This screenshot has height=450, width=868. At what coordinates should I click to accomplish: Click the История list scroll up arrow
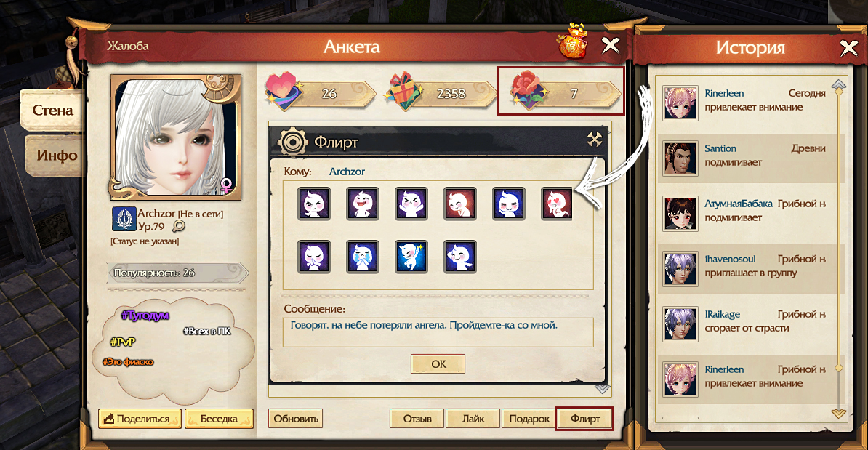click(839, 84)
